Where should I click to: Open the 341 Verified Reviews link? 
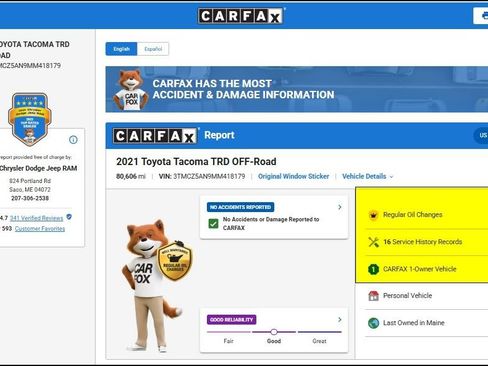pos(36,218)
